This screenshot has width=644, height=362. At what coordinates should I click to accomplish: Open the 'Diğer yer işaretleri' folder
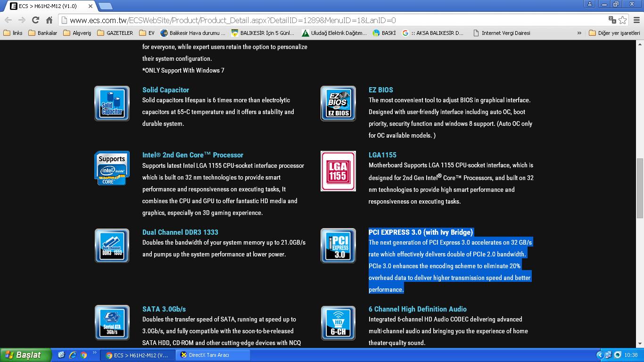[615, 33]
